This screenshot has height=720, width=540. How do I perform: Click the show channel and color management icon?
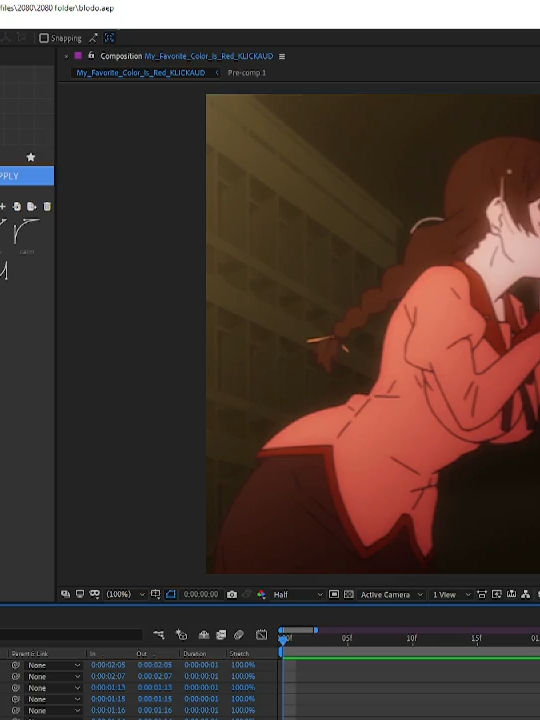tap(261, 595)
